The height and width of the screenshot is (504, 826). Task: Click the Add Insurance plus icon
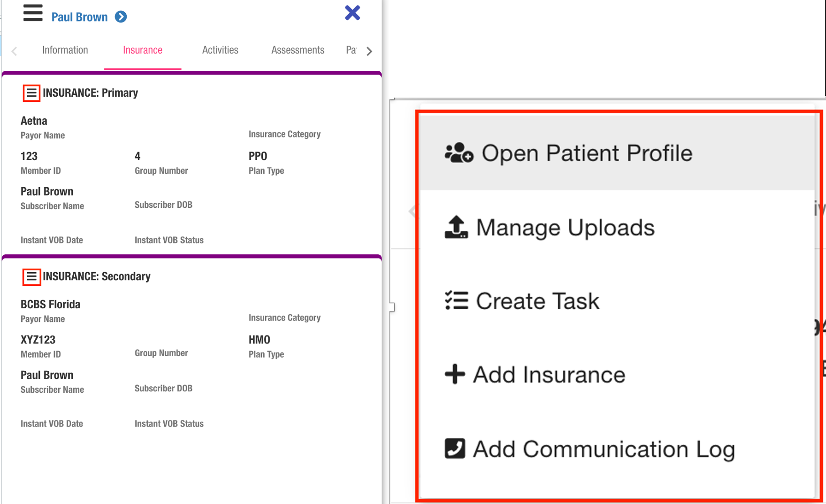[x=454, y=374]
